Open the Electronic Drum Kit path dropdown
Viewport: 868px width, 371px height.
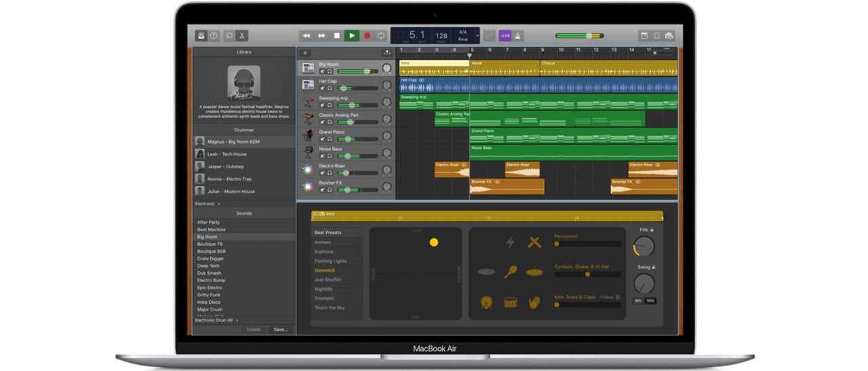point(218,320)
